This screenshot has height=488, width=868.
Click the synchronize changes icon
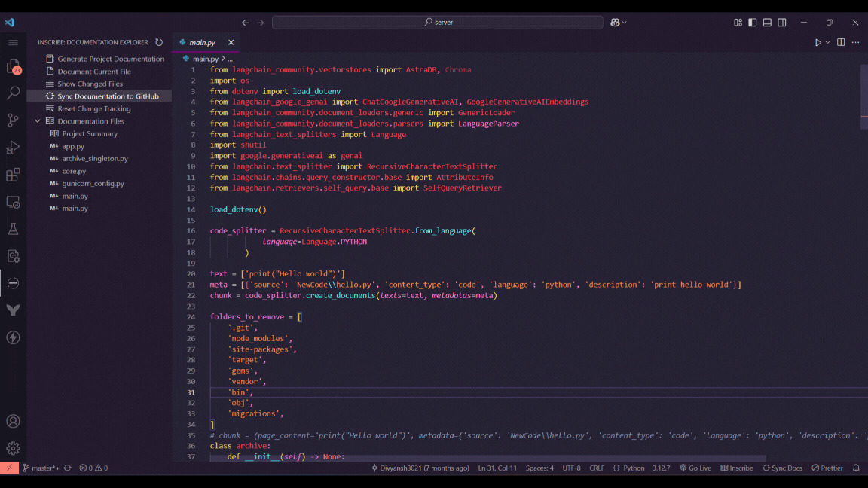[x=68, y=468]
